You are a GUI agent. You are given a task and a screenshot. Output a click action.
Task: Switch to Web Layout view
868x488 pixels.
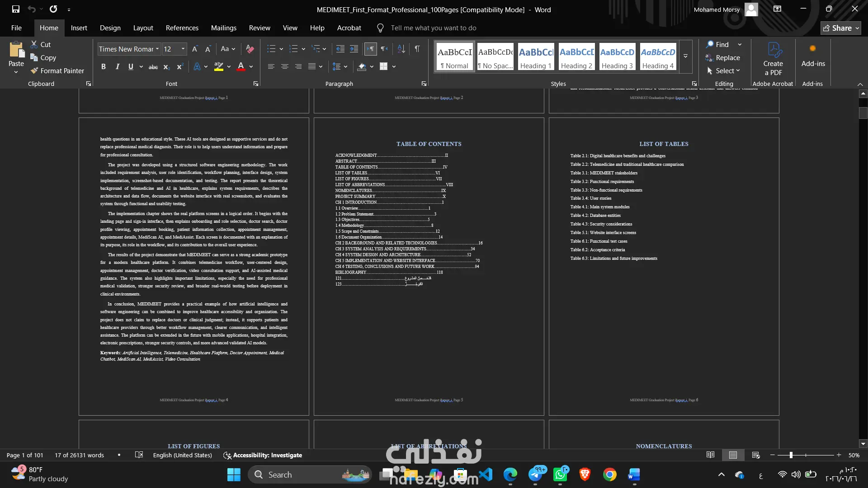click(x=755, y=455)
